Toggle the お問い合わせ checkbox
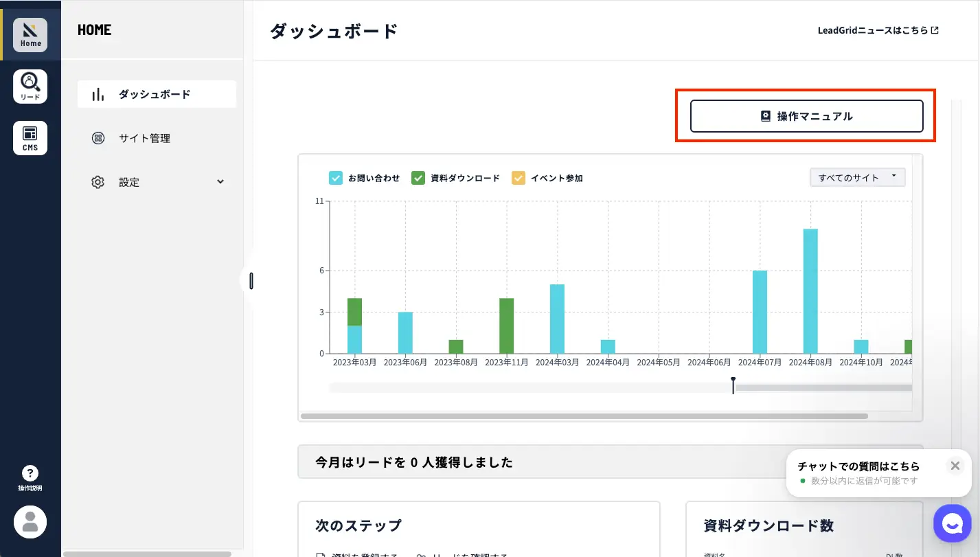Viewport: 980px width, 557px height. (x=336, y=178)
